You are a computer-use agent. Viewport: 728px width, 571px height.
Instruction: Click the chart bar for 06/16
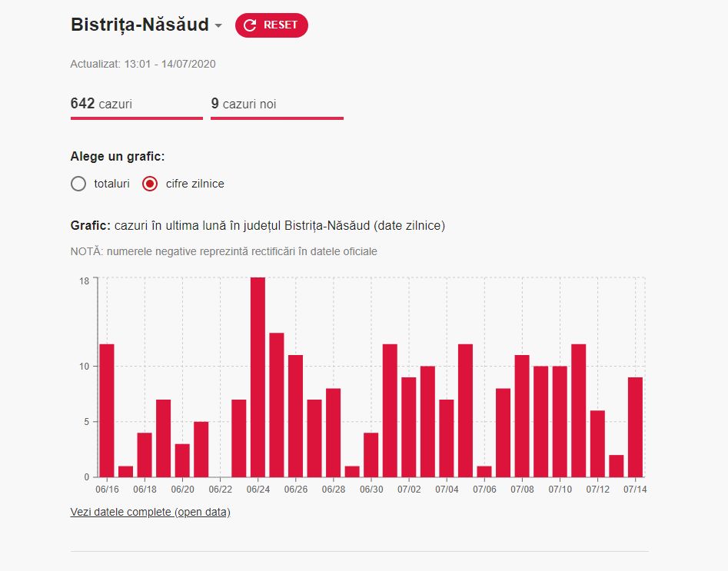pyautogui.click(x=107, y=411)
